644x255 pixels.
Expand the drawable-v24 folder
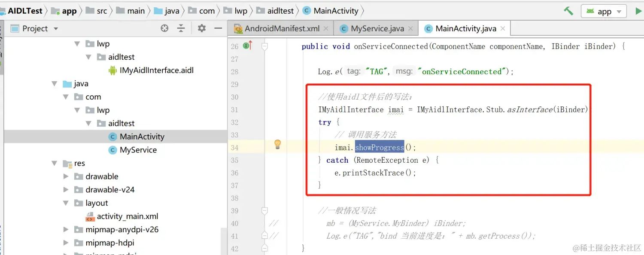[66, 190]
